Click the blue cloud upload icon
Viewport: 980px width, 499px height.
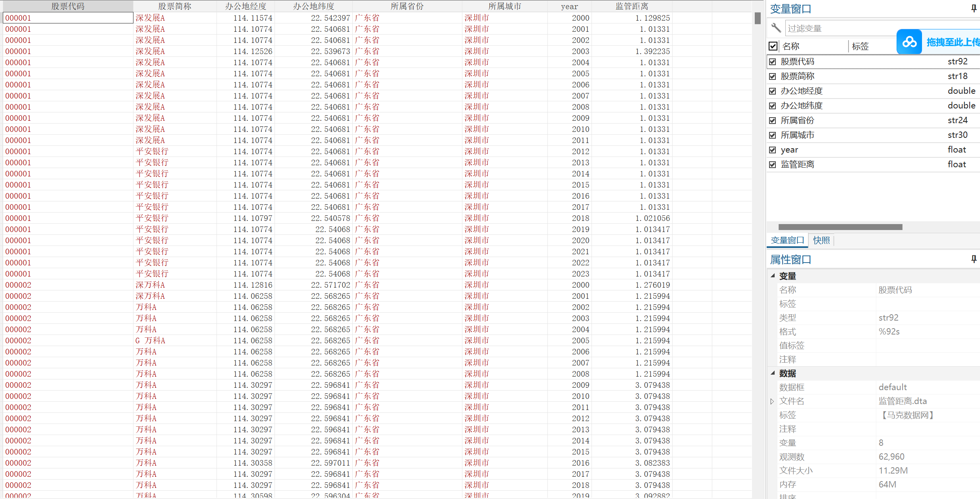click(909, 42)
